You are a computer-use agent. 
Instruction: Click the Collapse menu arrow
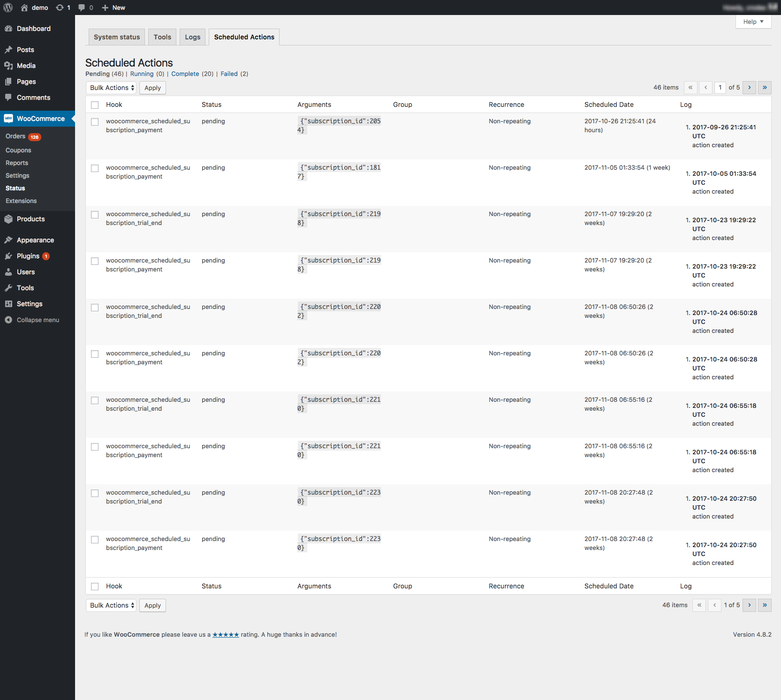click(8, 320)
